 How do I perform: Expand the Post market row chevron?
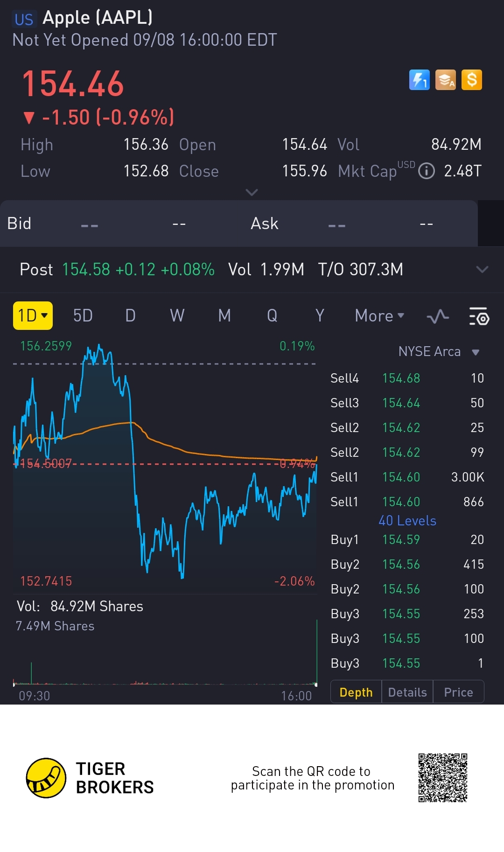point(482,269)
